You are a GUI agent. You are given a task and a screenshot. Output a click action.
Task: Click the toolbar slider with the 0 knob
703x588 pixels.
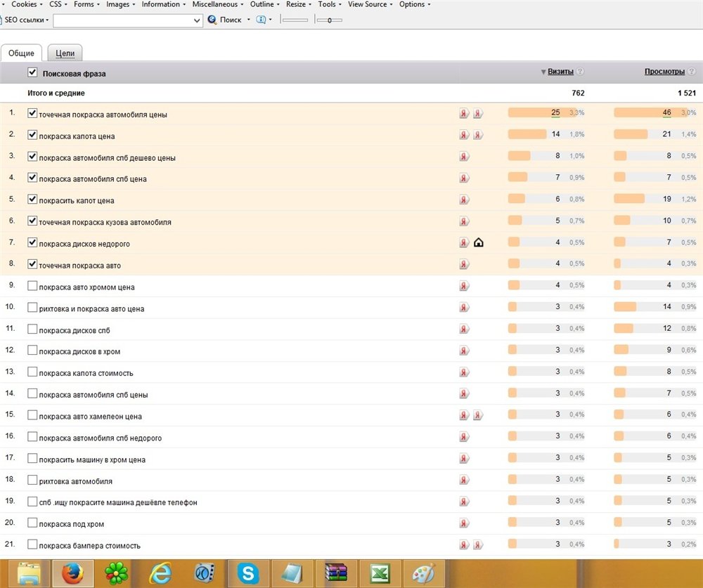pyautogui.click(x=329, y=20)
